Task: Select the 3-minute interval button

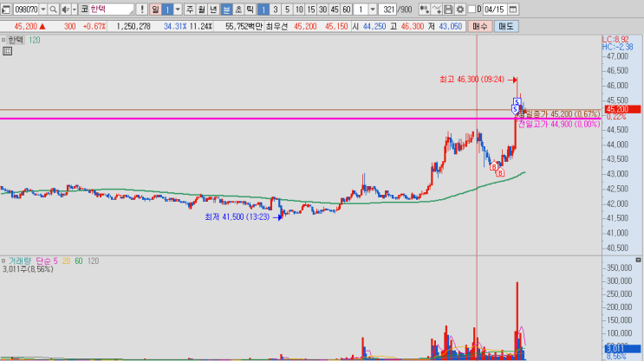Action: [275, 9]
